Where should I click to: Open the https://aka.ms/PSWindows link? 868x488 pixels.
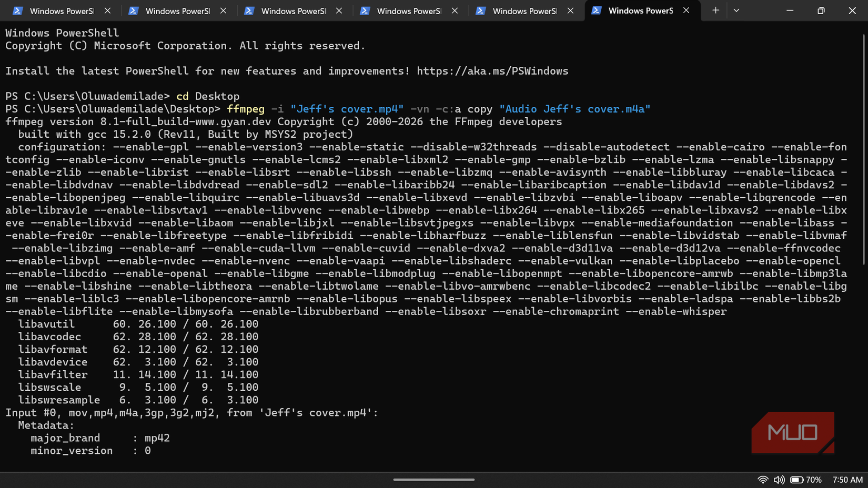492,70
